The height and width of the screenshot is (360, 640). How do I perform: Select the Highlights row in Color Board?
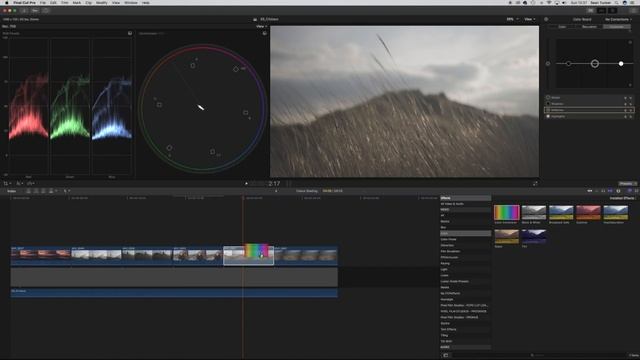[x=589, y=116]
